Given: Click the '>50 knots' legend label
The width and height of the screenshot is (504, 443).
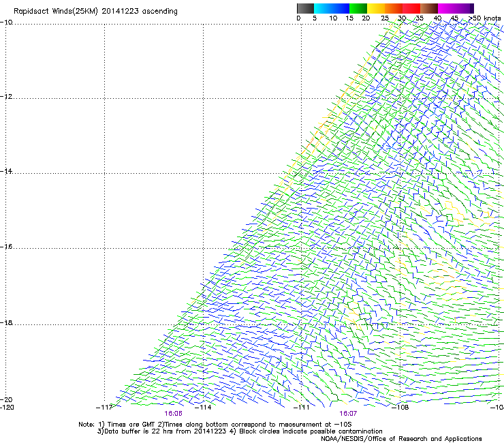Looking at the screenshot, I should click(485, 18).
